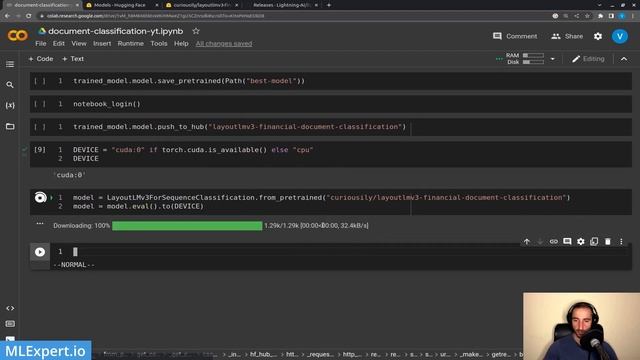Image resolution: width=640 pixels, height=360 pixels.
Task: Run the empty code cell
Action: point(40,252)
